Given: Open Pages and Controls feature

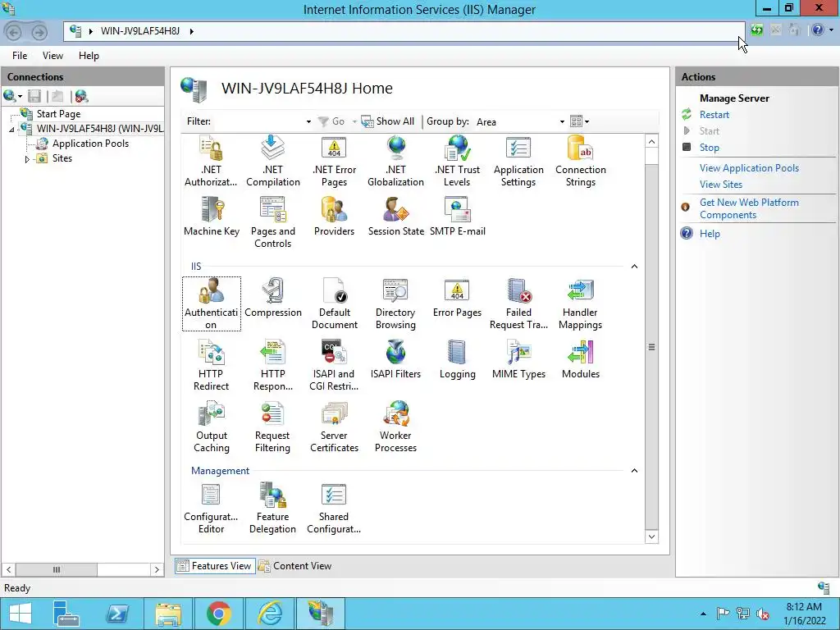Looking at the screenshot, I should (x=272, y=222).
